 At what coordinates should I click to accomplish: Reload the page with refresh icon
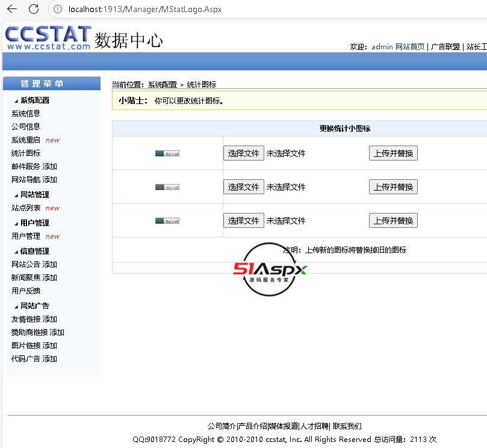[x=34, y=9]
